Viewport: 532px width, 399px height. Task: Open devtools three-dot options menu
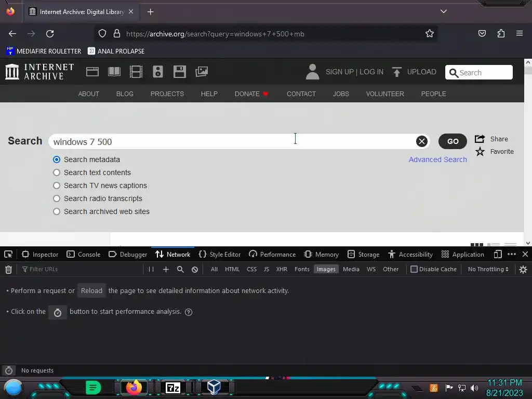click(x=512, y=254)
